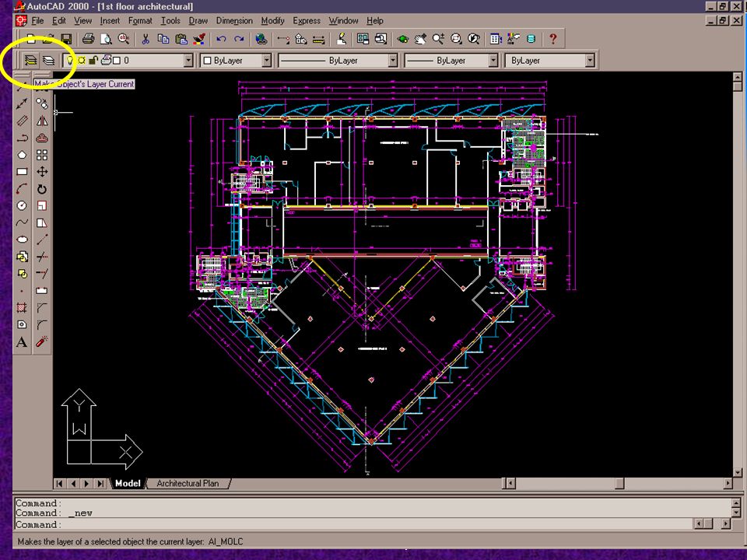Click command window scroll up arrow

coord(736,503)
